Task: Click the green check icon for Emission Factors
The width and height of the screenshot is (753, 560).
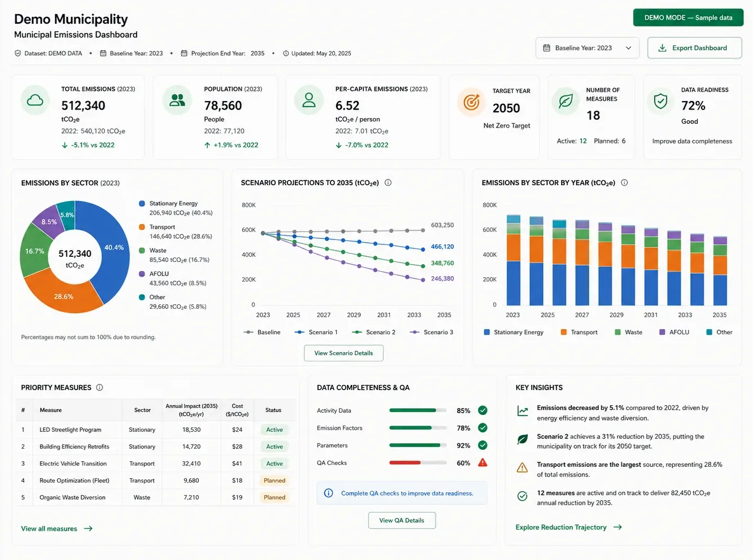Action: click(482, 428)
